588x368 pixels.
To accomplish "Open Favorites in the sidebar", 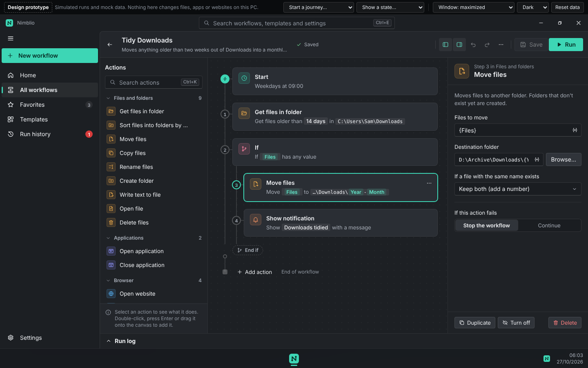I will [x=50, y=105].
